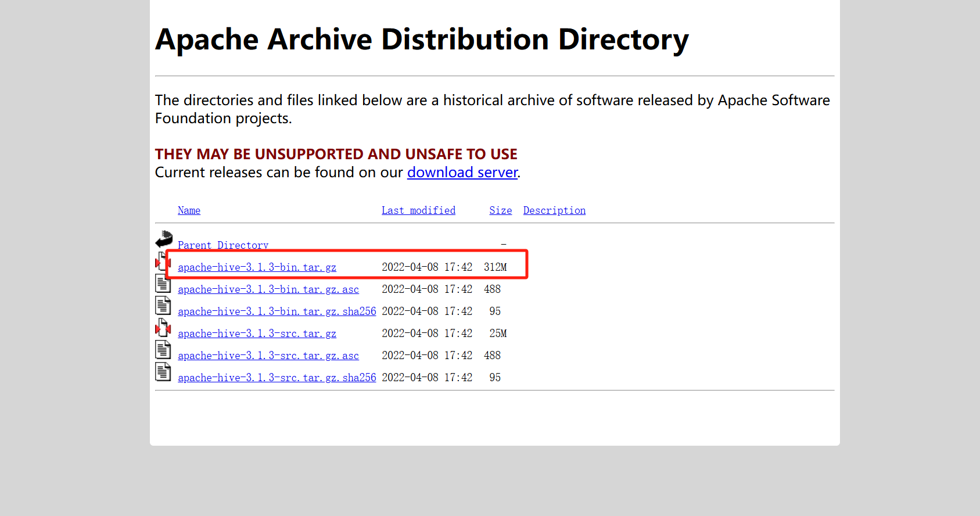Download apache-hive-3.1.3-src.tar.gz source archive
The image size is (980, 516).
coord(257,334)
